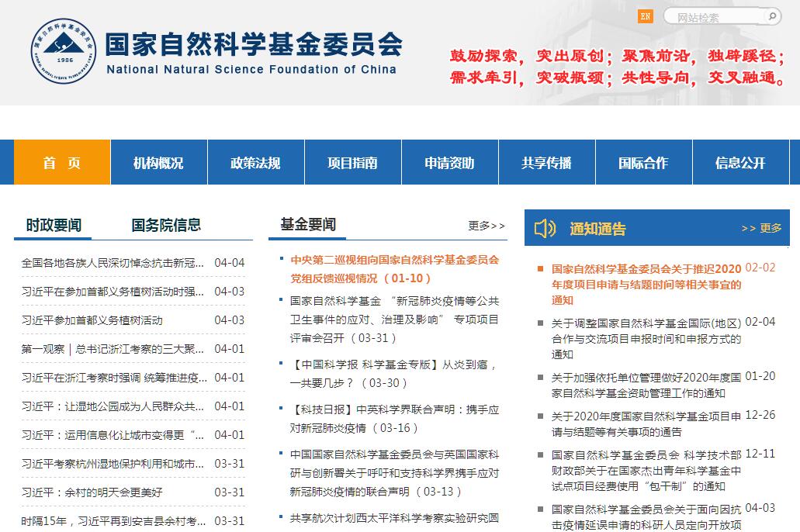The height and width of the screenshot is (532, 800).
Task: Select the 时政要闻 tab
Action: 53,225
